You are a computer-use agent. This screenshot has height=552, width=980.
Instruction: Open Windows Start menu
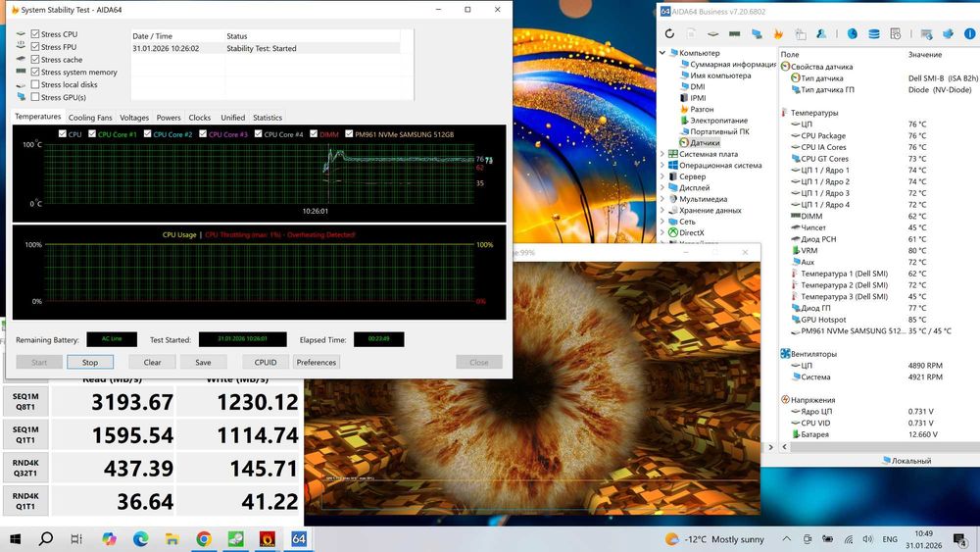15,539
